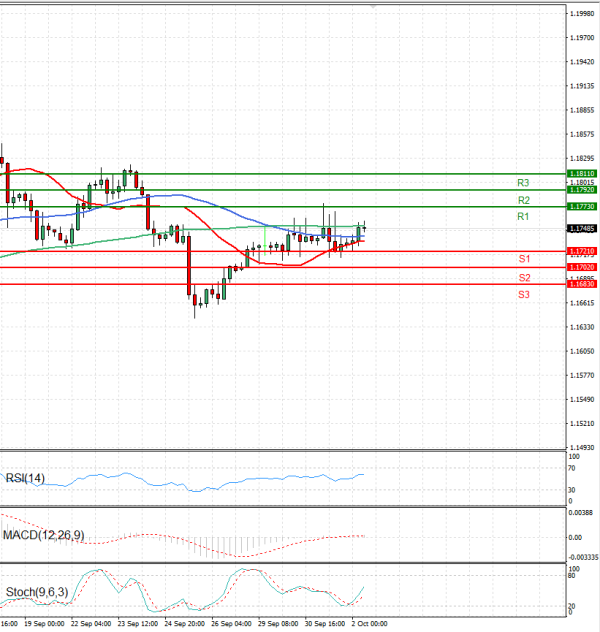Click the 1.17210 red price tag
600x632 pixels.
point(582,251)
